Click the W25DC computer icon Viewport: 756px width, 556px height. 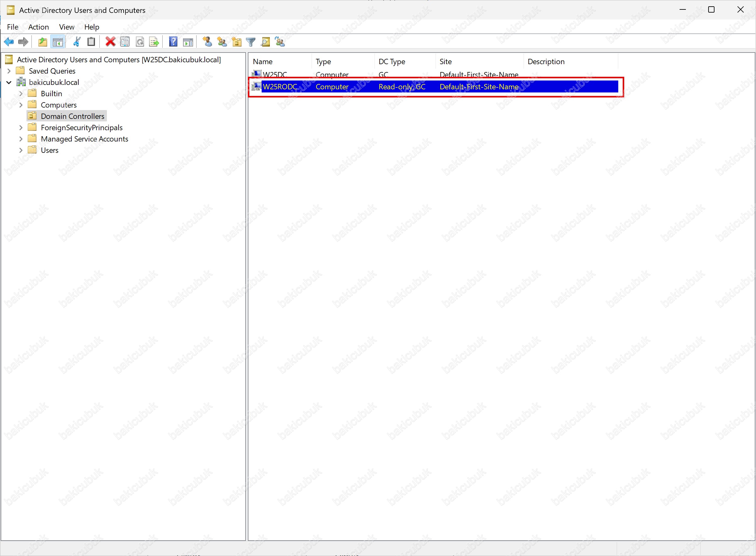pyautogui.click(x=257, y=74)
